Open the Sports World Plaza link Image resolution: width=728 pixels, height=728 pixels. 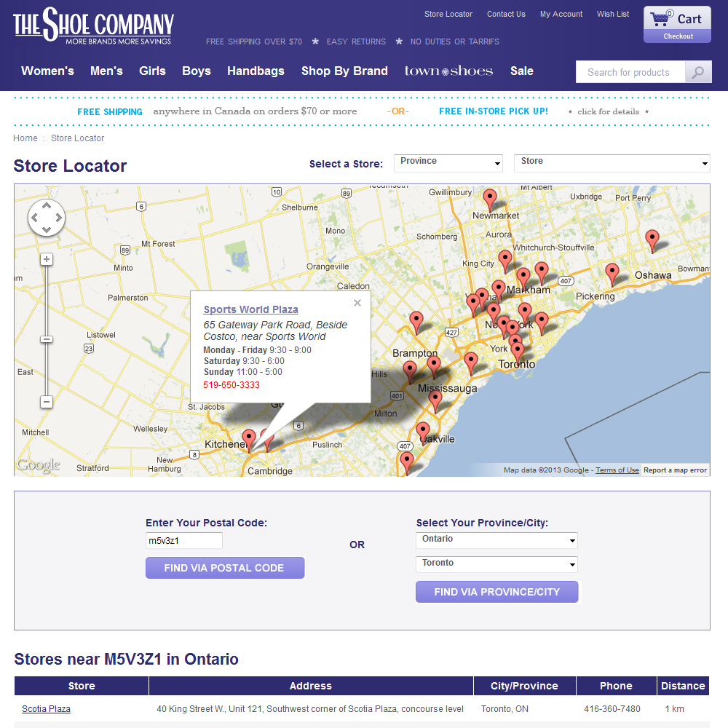click(250, 309)
